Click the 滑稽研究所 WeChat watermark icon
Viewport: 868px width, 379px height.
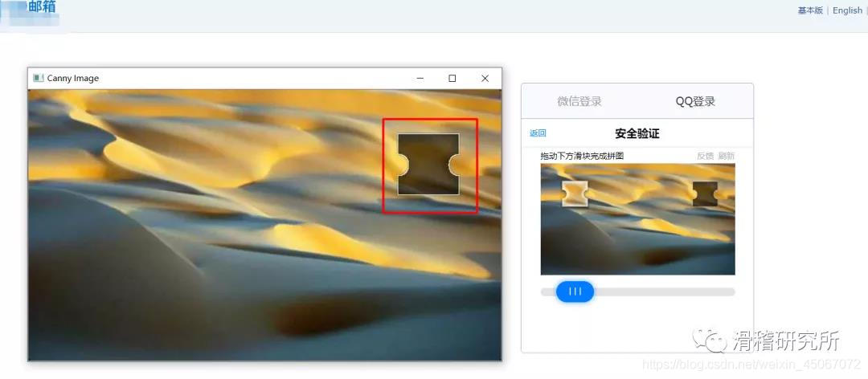pyautogui.click(x=711, y=341)
